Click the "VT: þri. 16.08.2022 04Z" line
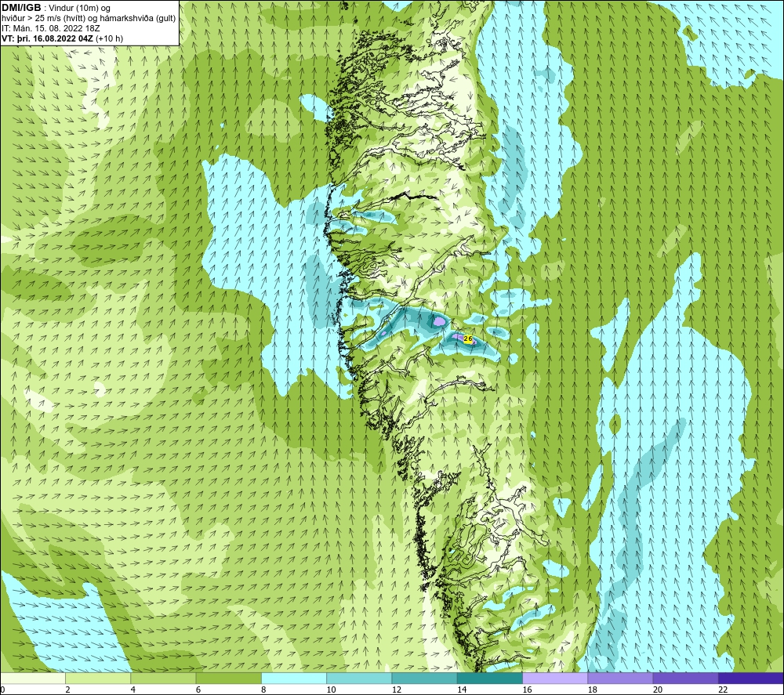784x695 pixels. (x=47, y=38)
